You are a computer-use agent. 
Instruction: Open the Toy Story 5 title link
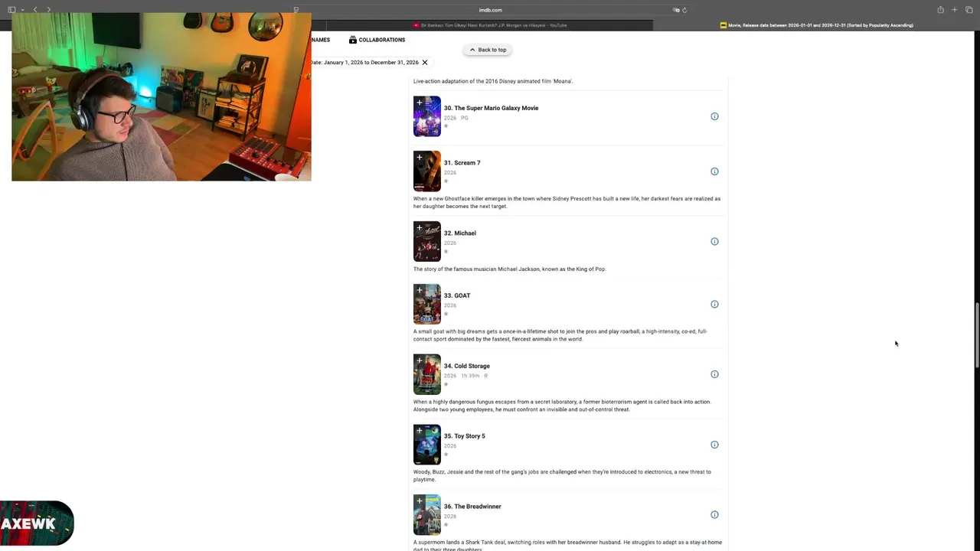point(465,436)
